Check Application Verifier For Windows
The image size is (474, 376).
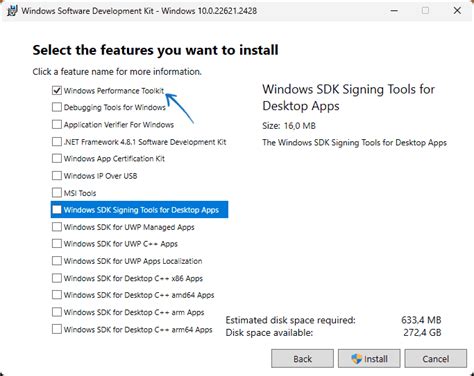tap(57, 124)
